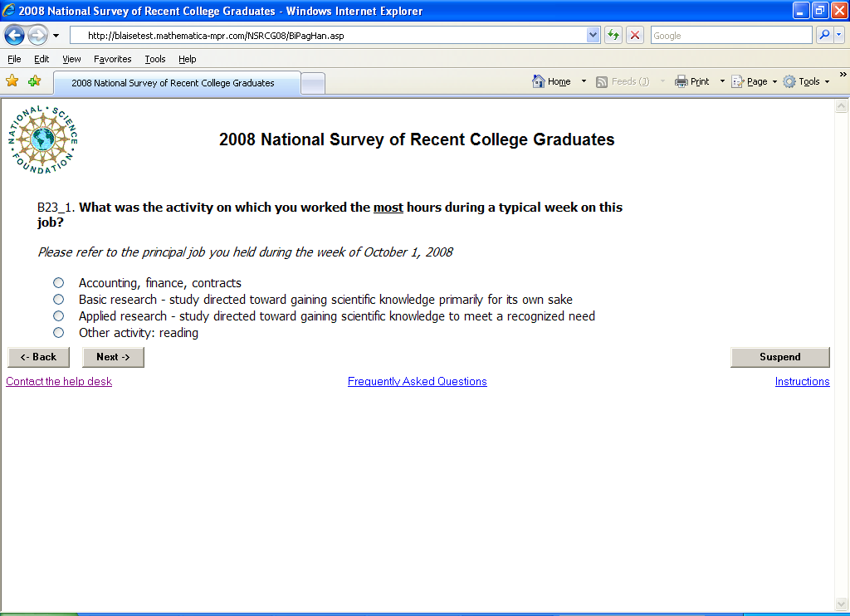Image resolution: width=850 pixels, height=616 pixels.
Task: Expand the Tools toolbar dropdown arrow
Action: [x=828, y=82]
